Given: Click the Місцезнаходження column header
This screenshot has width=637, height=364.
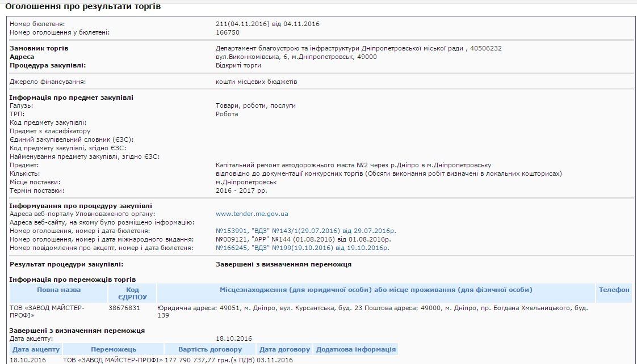Looking at the screenshot, I should tap(375, 290).
